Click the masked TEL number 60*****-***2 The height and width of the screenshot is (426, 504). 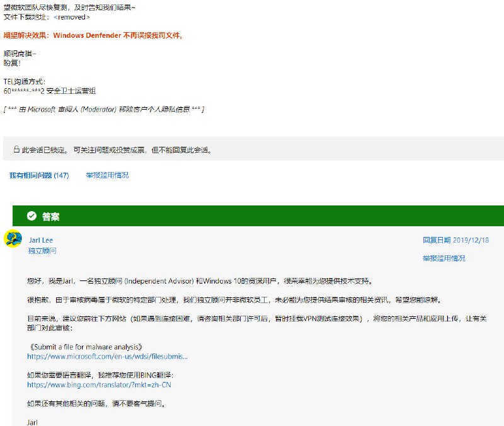tap(24, 91)
